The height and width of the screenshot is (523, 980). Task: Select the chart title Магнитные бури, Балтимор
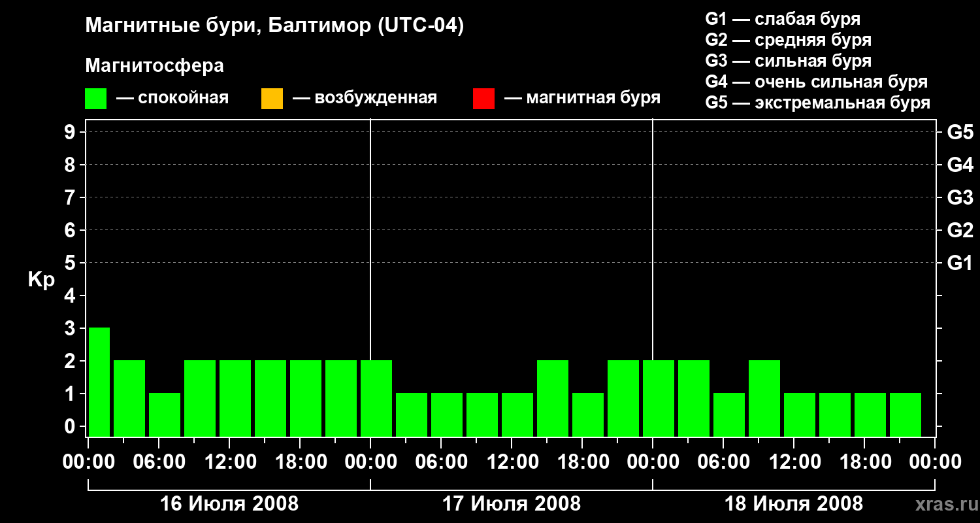(x=274, y=26)
